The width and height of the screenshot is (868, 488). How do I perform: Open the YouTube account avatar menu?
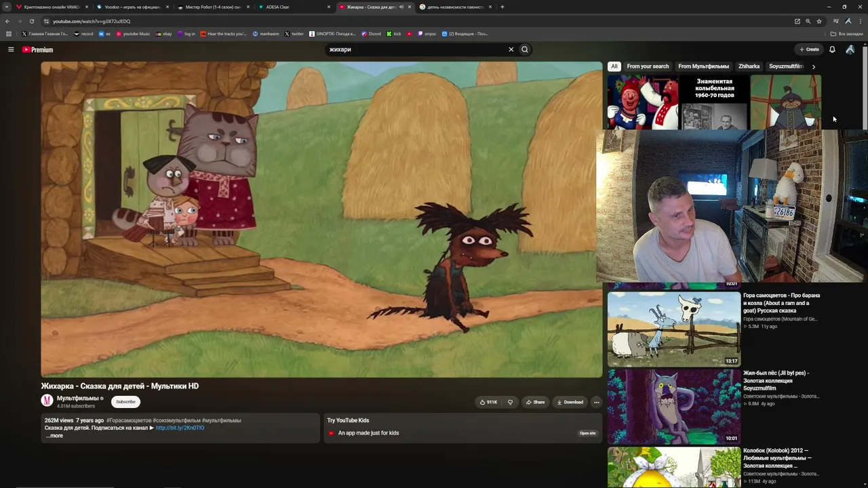[850, 49]
